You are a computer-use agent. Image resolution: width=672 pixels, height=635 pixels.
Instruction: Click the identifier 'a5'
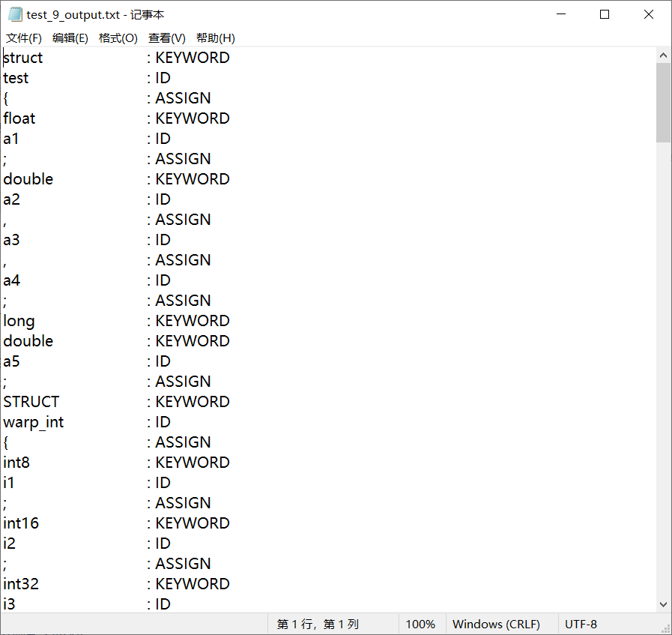pos(11,361)
